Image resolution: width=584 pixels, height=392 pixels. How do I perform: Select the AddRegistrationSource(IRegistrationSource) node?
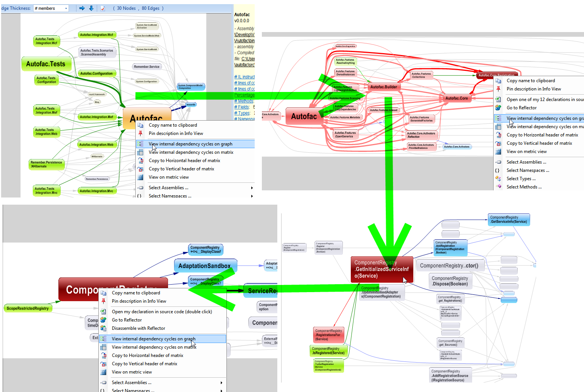click(450, 375)
